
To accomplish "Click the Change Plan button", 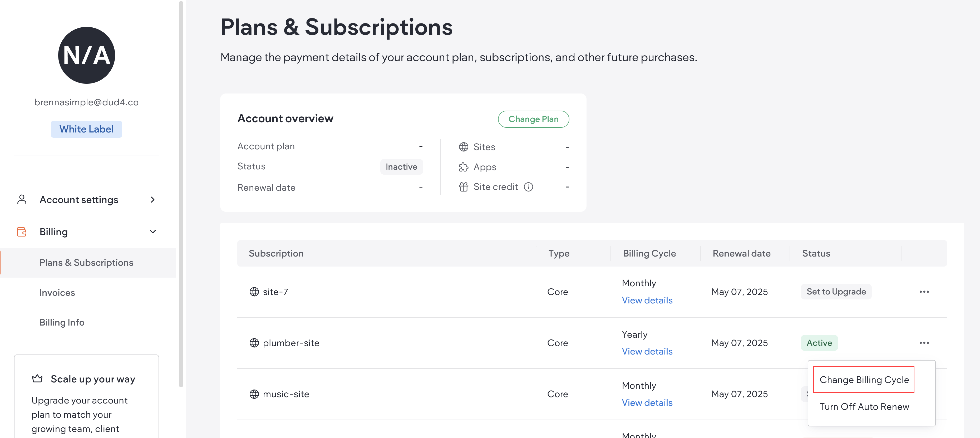I will click(x=533, y=119).
